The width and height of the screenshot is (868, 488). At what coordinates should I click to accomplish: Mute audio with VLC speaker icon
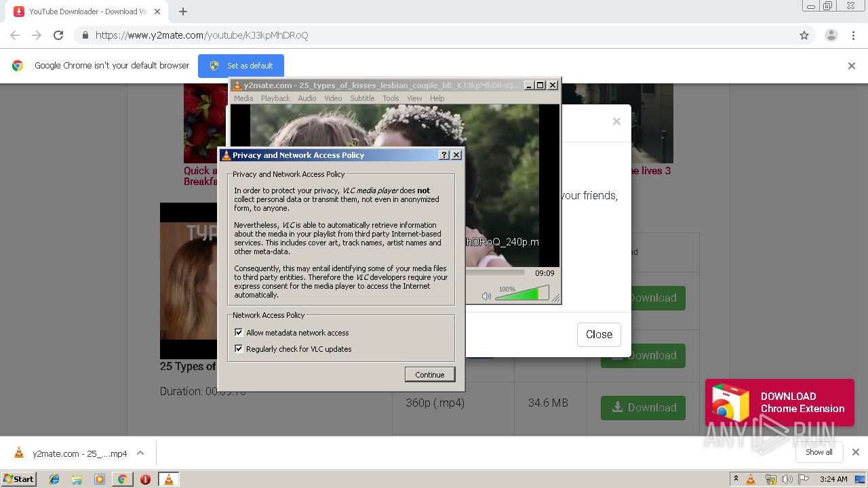486,296
